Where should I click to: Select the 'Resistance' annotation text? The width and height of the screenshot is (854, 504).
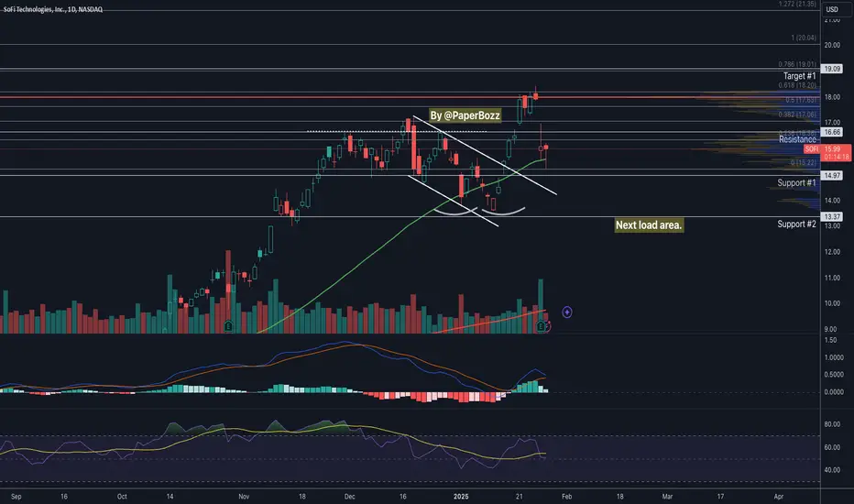(x=797, y=139)
